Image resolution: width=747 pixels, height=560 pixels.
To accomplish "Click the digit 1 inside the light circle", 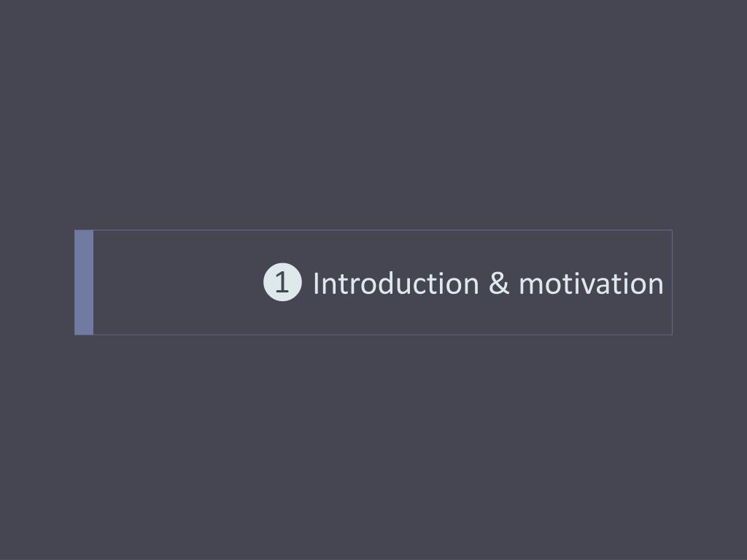I will (x=282, y=282).
